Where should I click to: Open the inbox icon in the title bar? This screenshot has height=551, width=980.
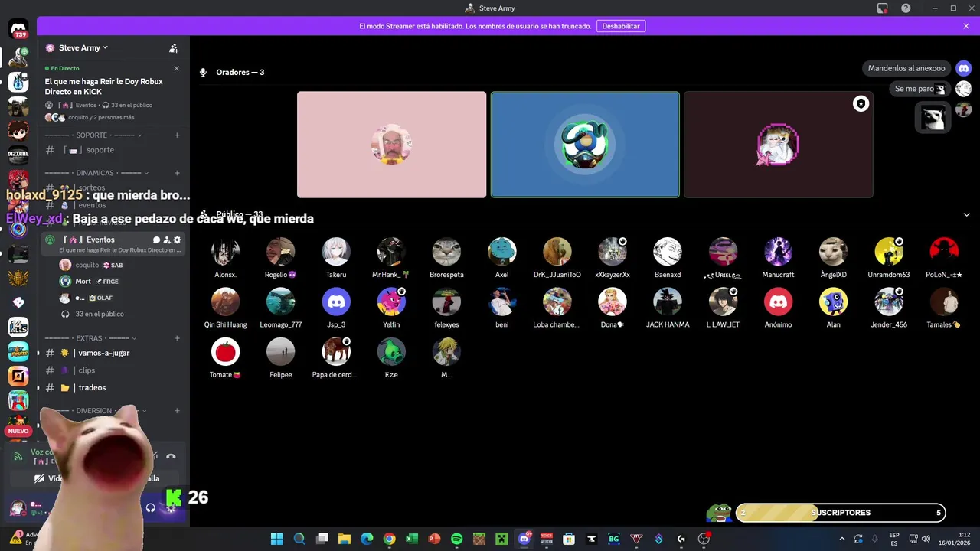pyautogui.click(x=883, y=8)
